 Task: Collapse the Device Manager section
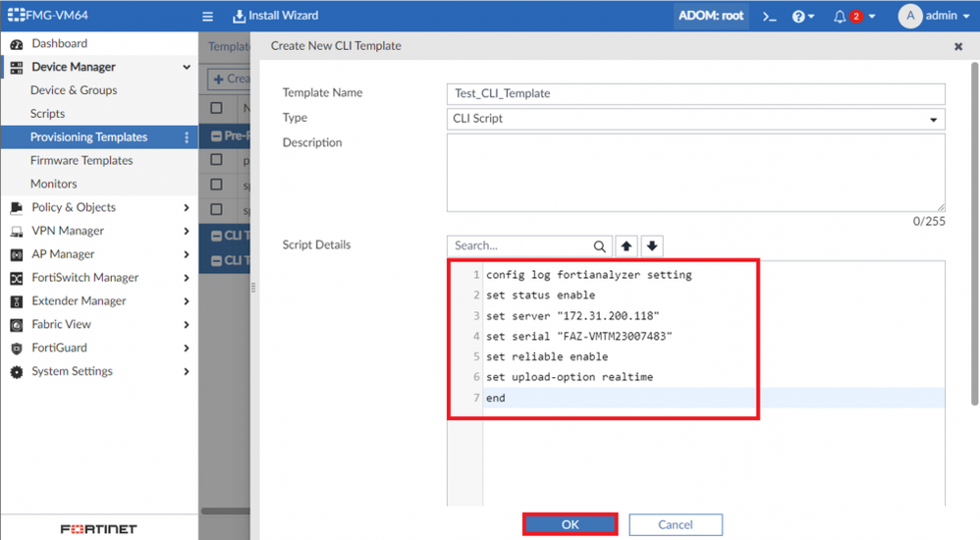[x=187, y=67]
